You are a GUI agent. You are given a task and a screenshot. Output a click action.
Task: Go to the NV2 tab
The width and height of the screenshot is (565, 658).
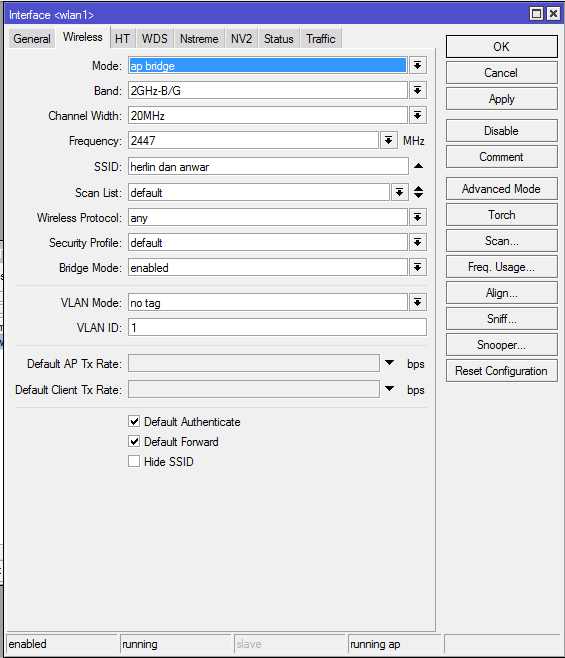click(241, 39)
